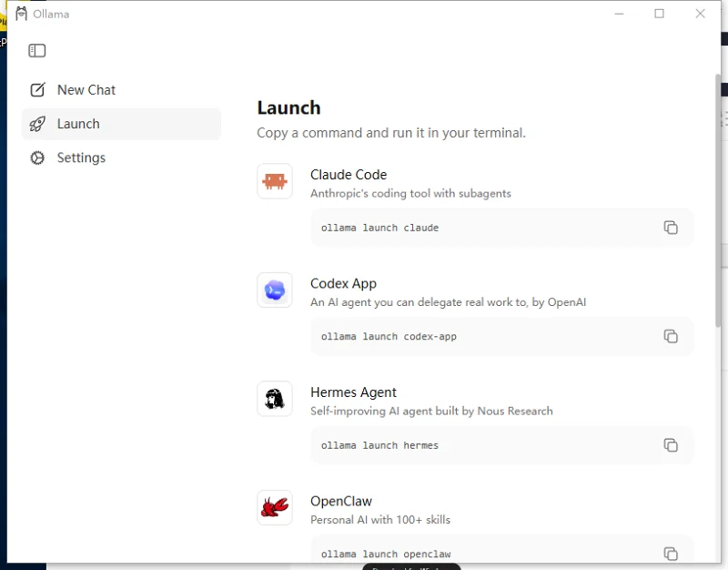Copy the ollama launch claude command

(x=671, y=228)
